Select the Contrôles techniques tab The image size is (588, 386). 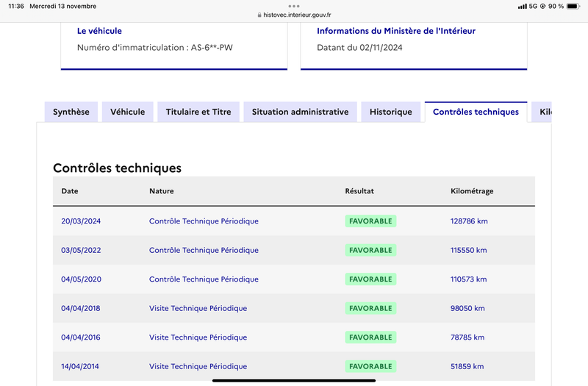476,112
